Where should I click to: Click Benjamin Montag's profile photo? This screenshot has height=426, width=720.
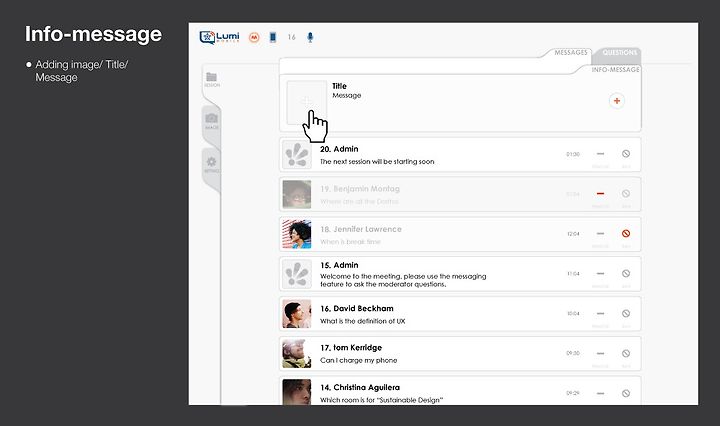tap(297, 194)
